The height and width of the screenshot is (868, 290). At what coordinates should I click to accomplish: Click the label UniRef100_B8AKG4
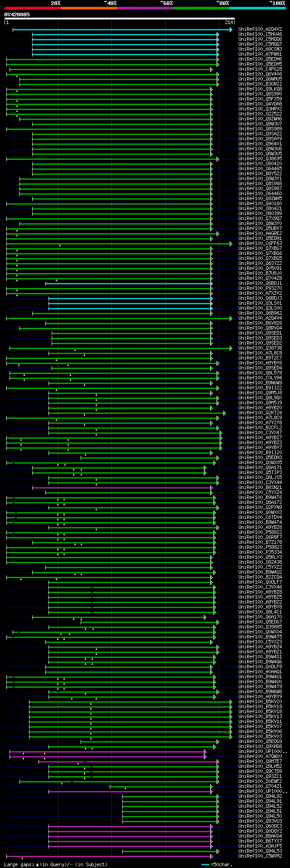tap(260, 836)
